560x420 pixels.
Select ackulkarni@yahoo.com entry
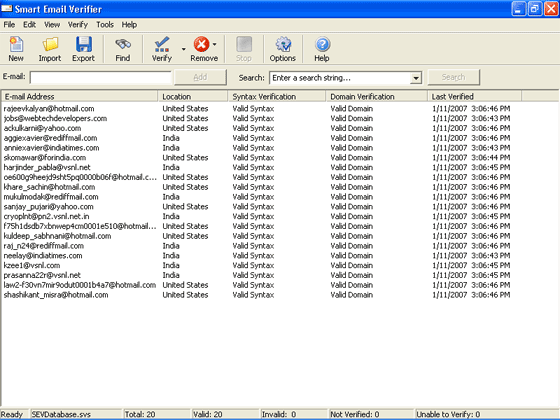[x=42, y=128]
